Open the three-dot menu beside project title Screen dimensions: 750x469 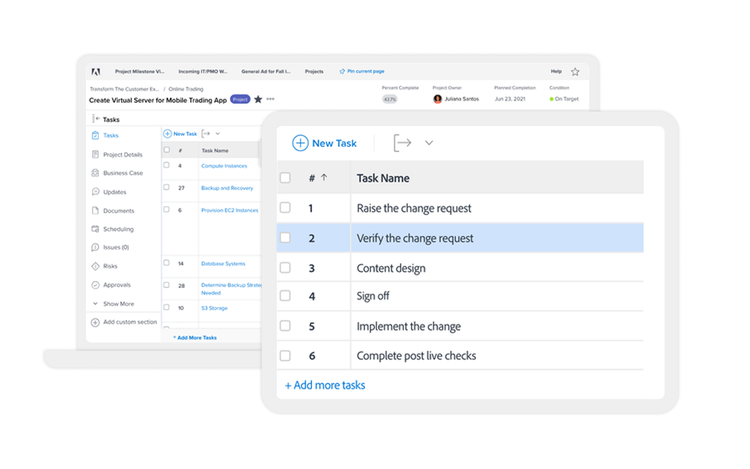pos(271,99)
